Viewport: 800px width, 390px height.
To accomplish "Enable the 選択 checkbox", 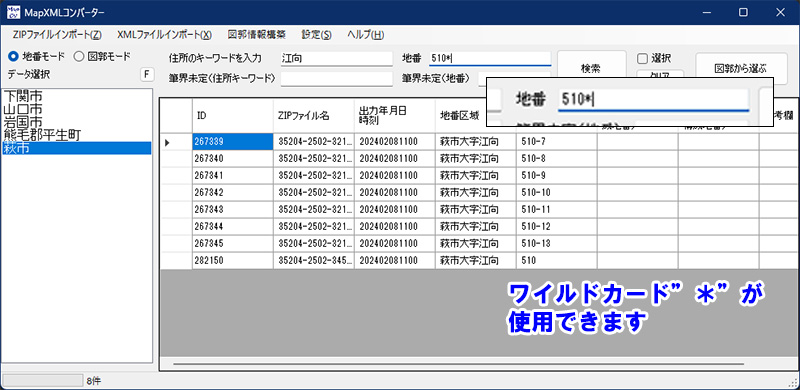I will (x=642, y=59).
